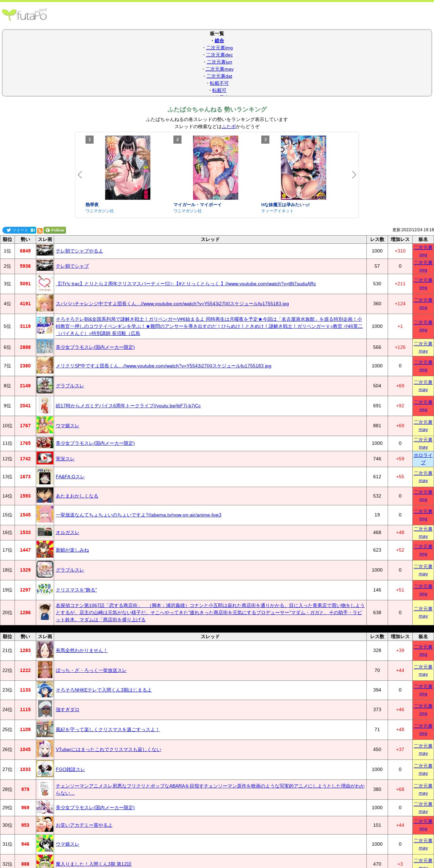
Task: Open the オルガスレ thread
Action: tap(68, 532)
